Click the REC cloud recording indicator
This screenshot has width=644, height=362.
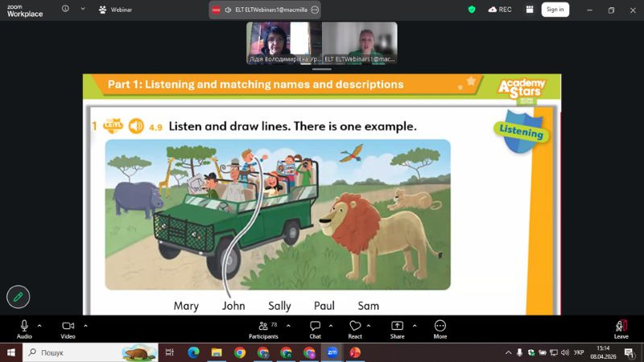click(500, 10)
